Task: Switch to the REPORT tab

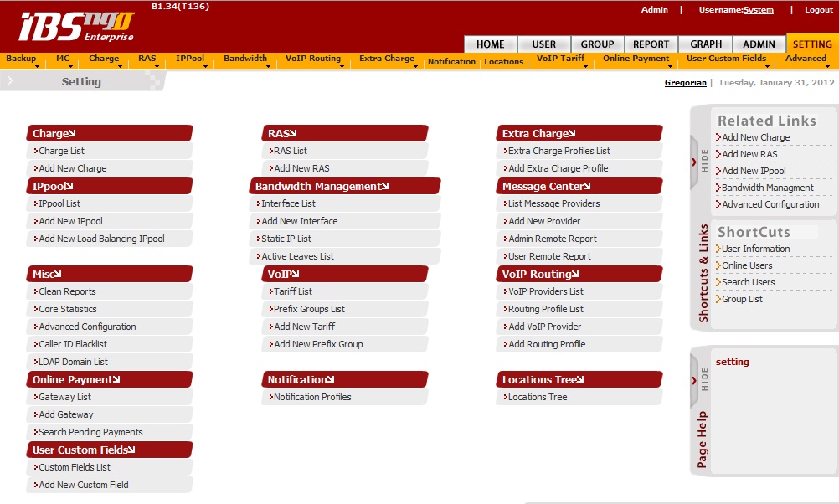Action: 651,44
